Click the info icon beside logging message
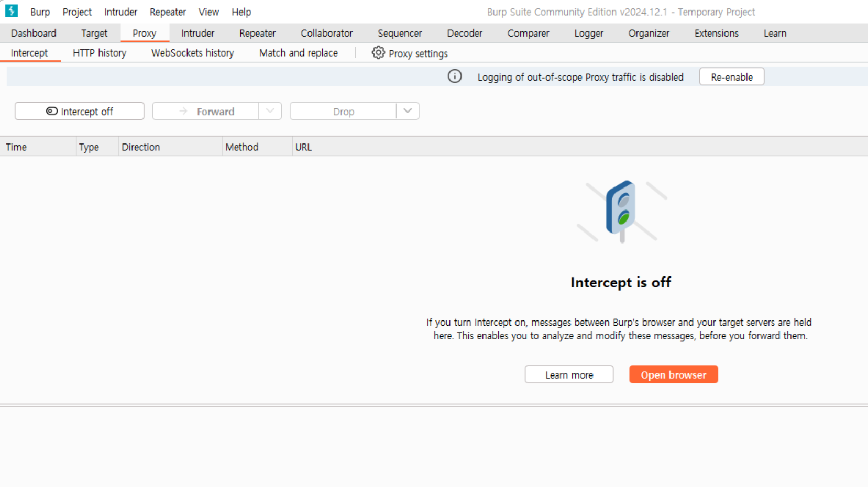The width and height of the screenshot is (868, 487). point(455,76)
